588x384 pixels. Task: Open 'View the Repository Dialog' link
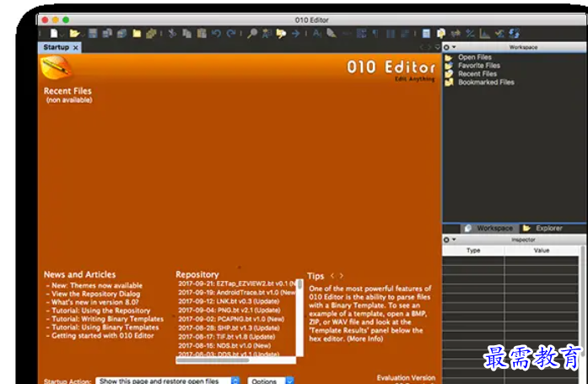pos(95,294)
